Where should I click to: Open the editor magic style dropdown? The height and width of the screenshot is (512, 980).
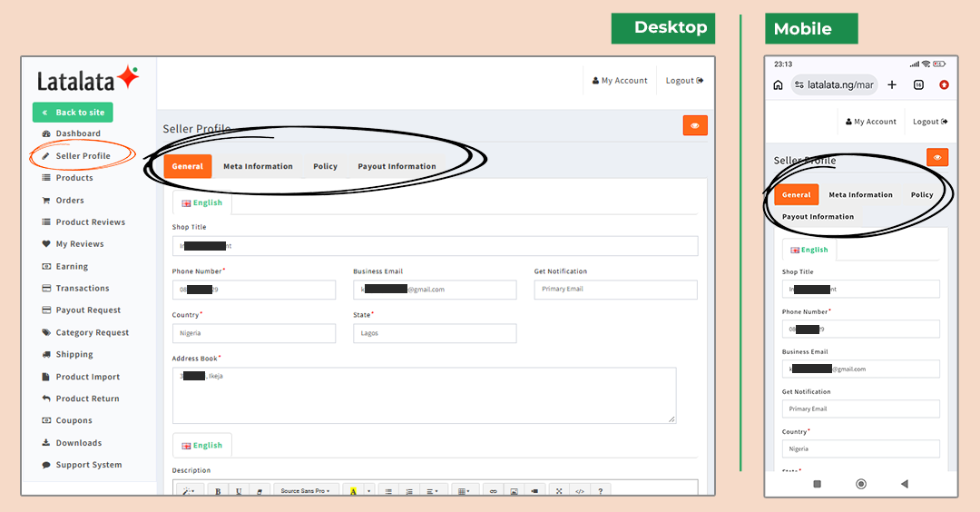coord(188,491)
